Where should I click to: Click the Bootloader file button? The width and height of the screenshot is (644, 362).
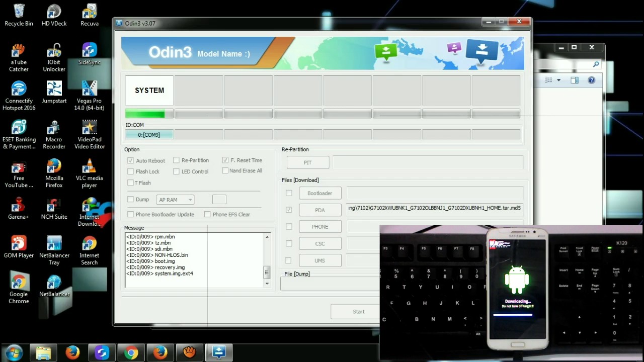click(x=320, y=193)
